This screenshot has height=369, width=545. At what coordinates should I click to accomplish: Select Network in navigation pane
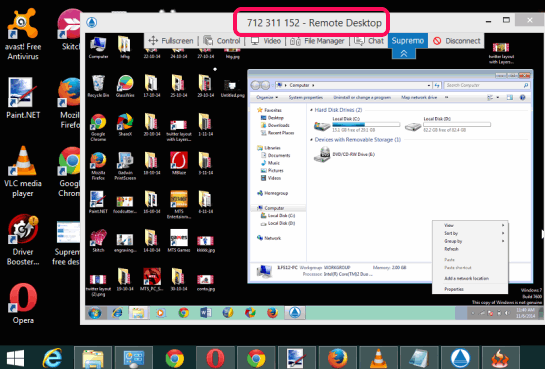click(269, 238)
